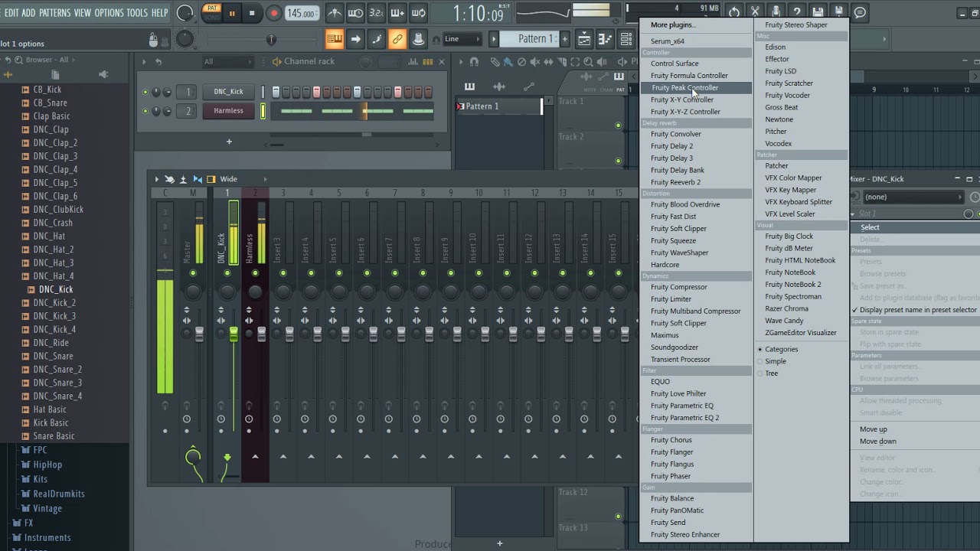Open the View playlist icon
The width and height of the screenshot is (980, 551).
(x=583, y=39)
